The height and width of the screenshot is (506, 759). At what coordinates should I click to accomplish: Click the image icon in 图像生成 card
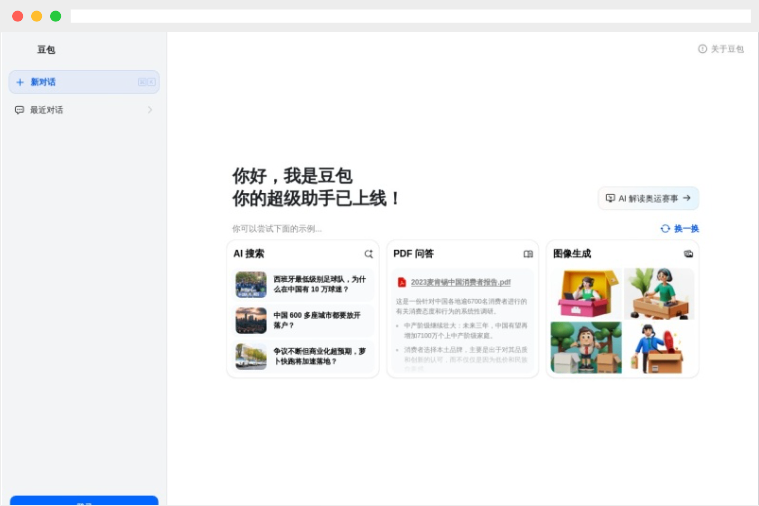(x=688, y=254)
